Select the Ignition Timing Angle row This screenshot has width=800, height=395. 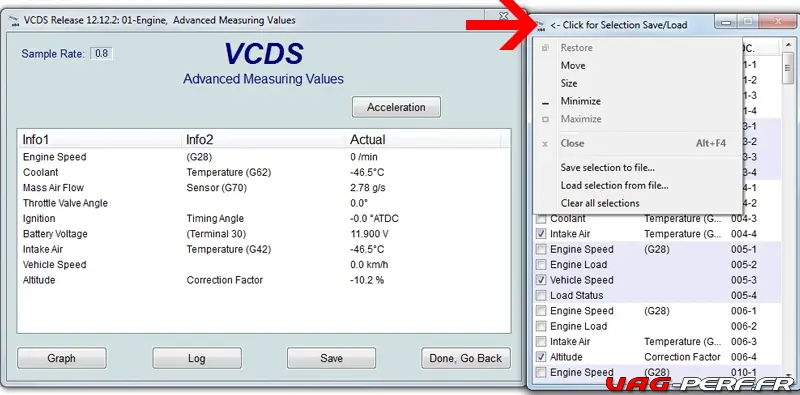(264, 218)
